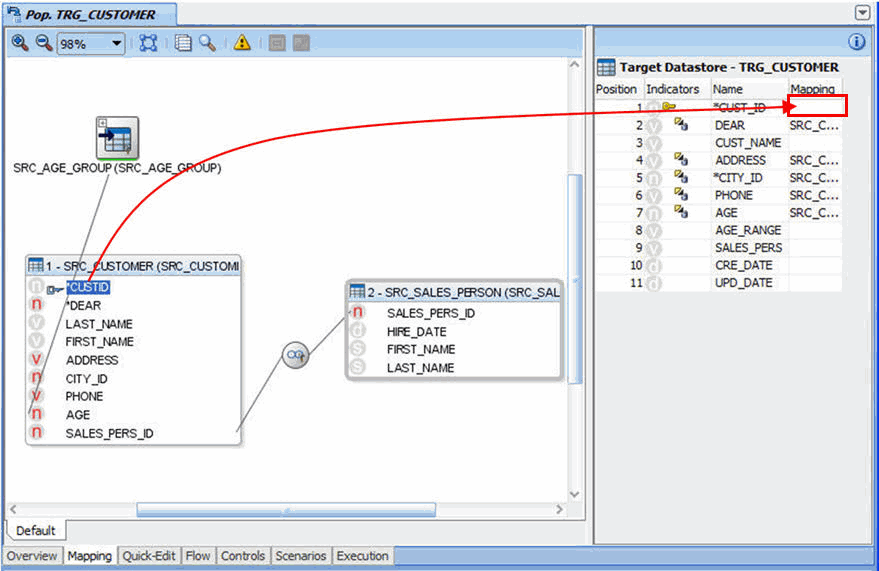Select the SALES_PERS target column

748,247
